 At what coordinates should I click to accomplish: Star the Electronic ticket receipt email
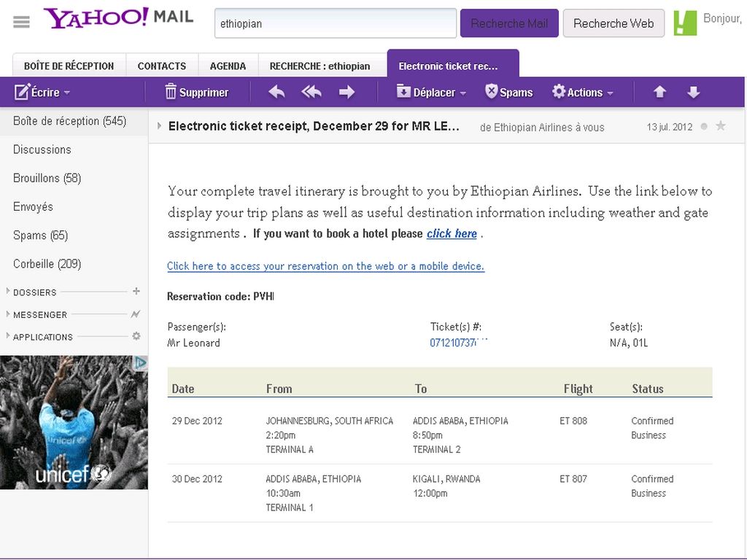pos(721,126)
